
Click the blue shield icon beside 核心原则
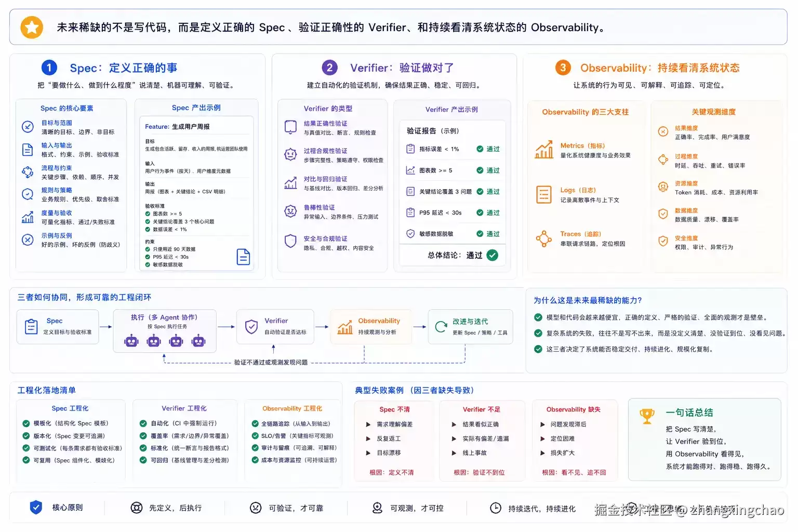pyautogui.click(x=36, y=507)
